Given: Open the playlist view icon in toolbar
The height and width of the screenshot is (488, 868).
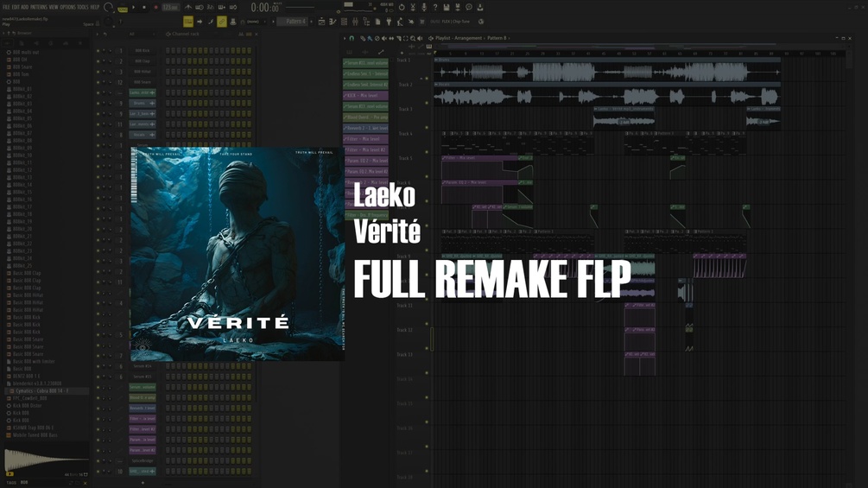Looking at the screenshot, I should (x=321, y=22).
